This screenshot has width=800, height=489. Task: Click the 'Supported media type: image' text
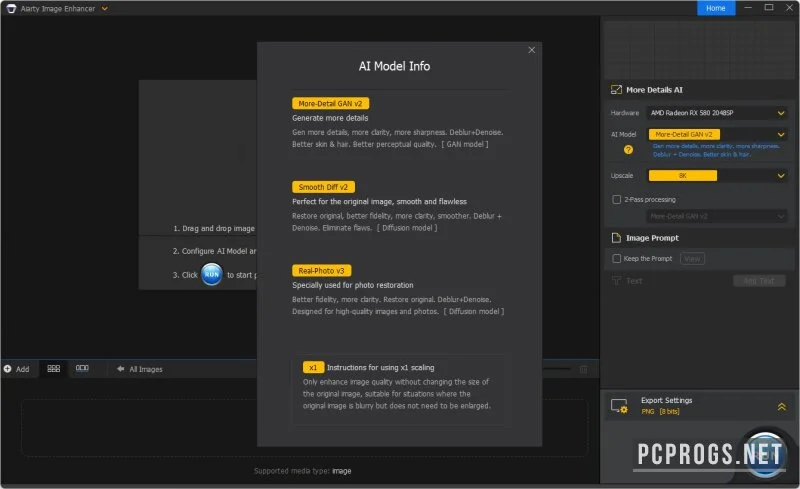tap(303, 471)
